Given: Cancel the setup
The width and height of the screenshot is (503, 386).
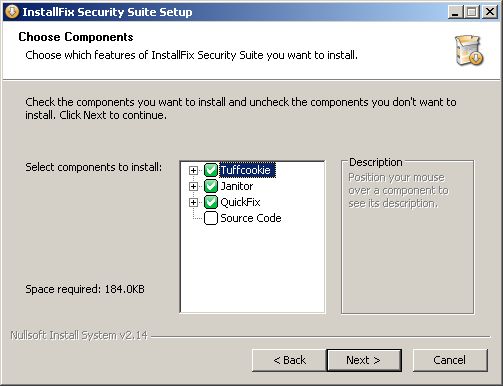Looking at the screenshot, I should pyautogui.click(x=450, y=360).
